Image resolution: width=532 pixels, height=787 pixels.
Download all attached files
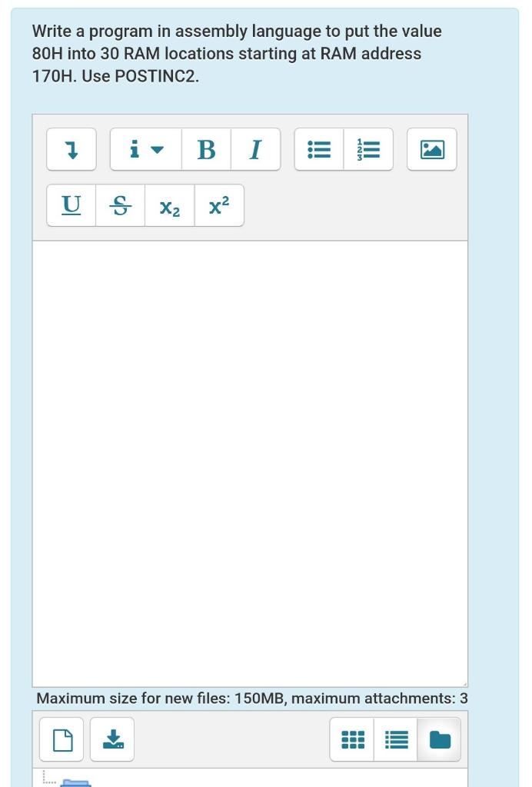[112, 739]
